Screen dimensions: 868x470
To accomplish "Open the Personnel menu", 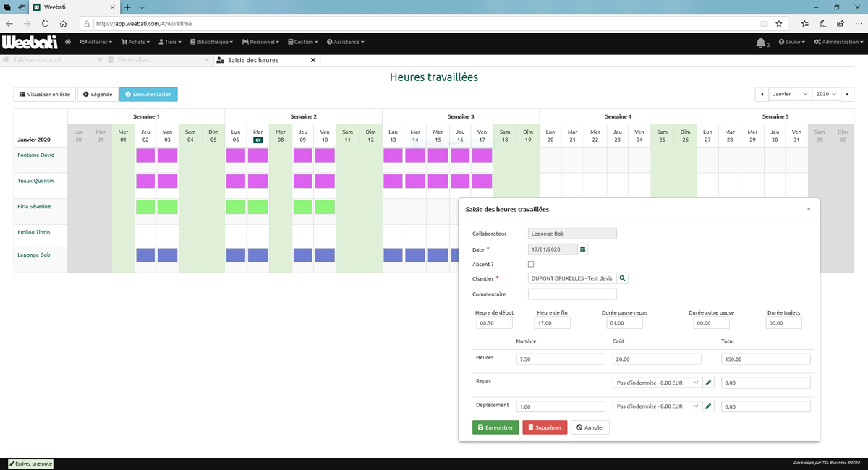I will [260, 42].
